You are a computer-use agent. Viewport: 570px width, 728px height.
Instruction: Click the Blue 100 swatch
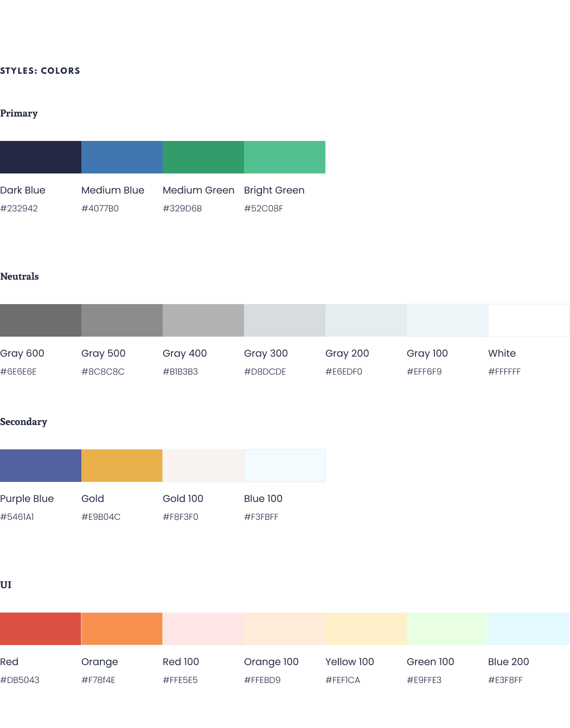(x=284, y=465)
